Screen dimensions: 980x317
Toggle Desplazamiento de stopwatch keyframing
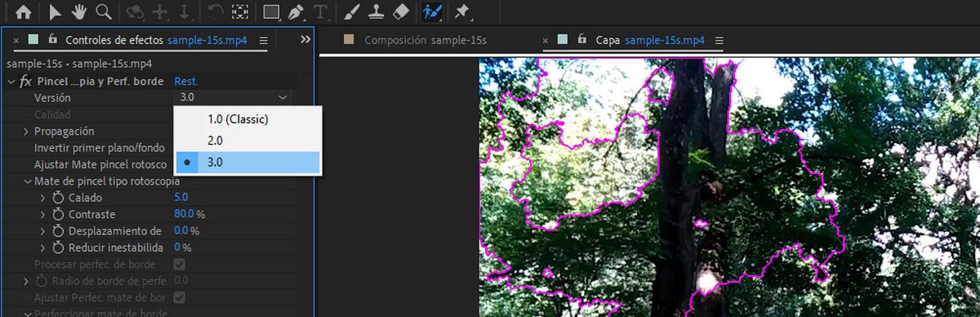58,230
